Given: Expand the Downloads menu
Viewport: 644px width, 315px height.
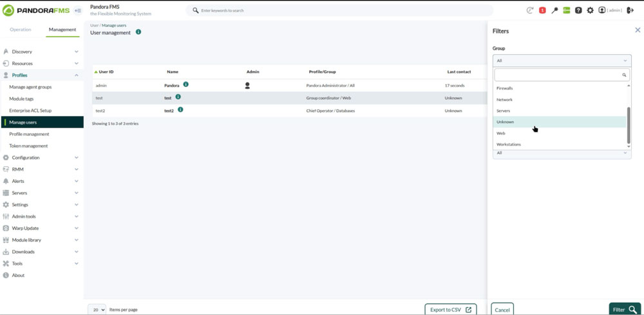Looking at the screenshot, I should point(41,252).
